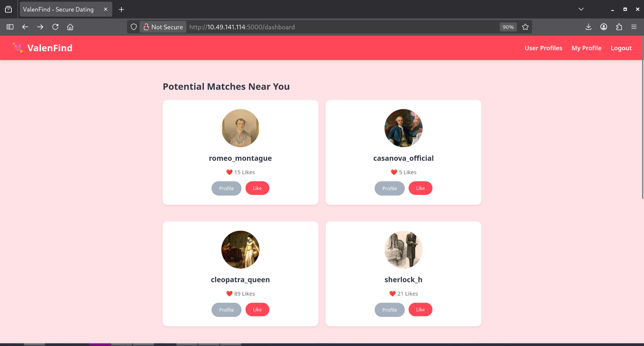Open the User Profiles menu item

[543, 48]
